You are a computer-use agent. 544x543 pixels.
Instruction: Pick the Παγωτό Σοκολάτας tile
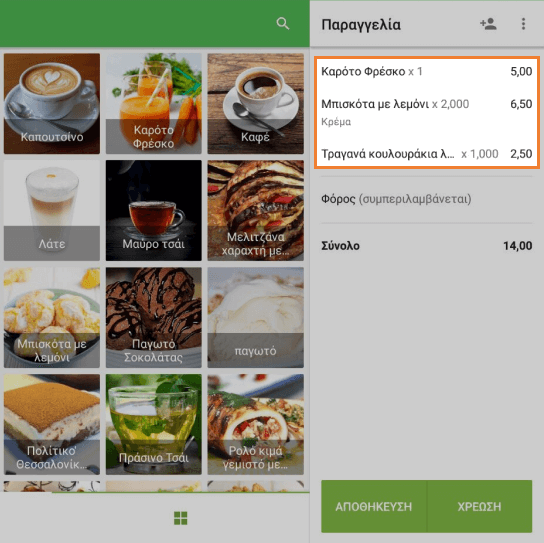(x=154, y=317)
